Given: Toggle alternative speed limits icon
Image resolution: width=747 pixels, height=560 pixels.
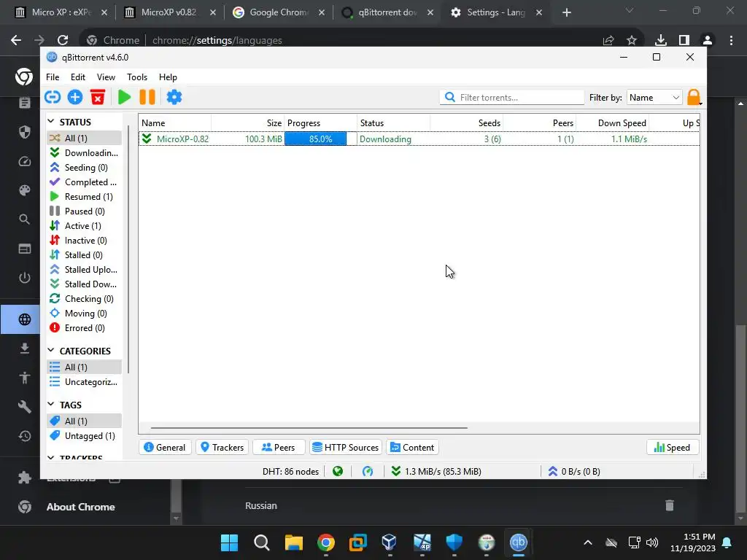Looking at the screenshot, I should [x=368, y=472].
